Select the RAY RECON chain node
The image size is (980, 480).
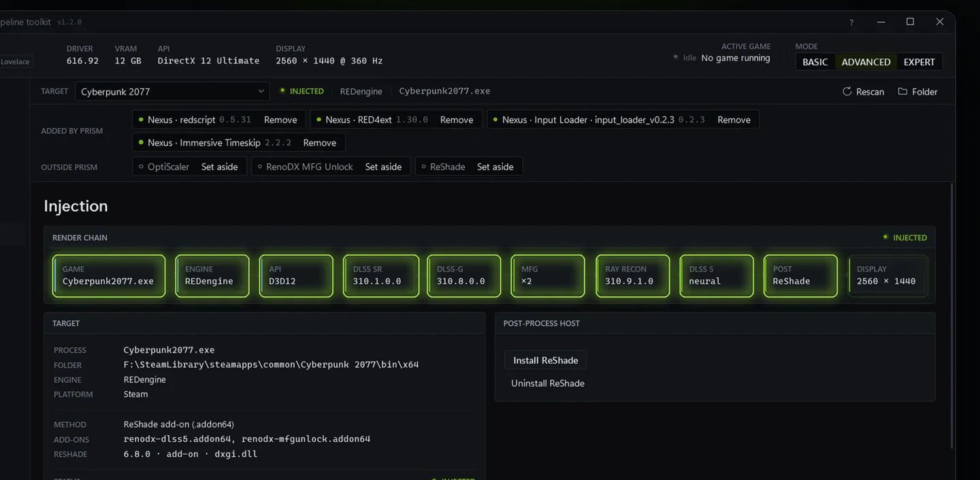point(632,276)
